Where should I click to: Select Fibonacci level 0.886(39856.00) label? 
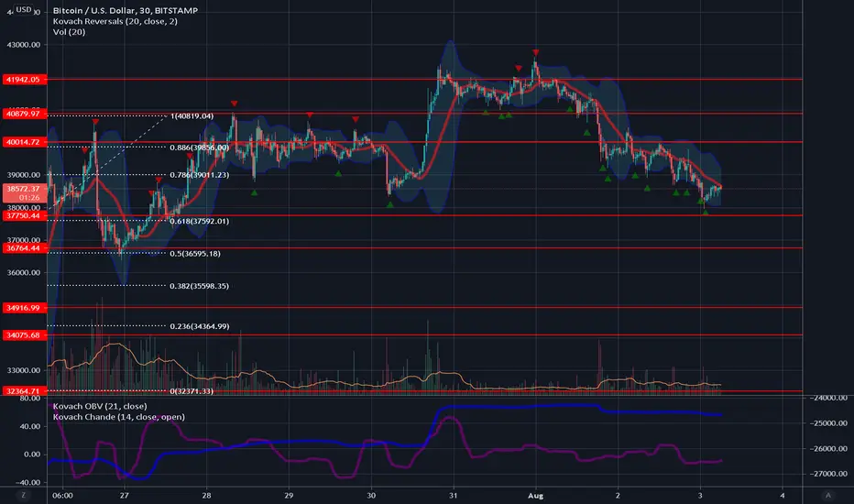point(200,148)
